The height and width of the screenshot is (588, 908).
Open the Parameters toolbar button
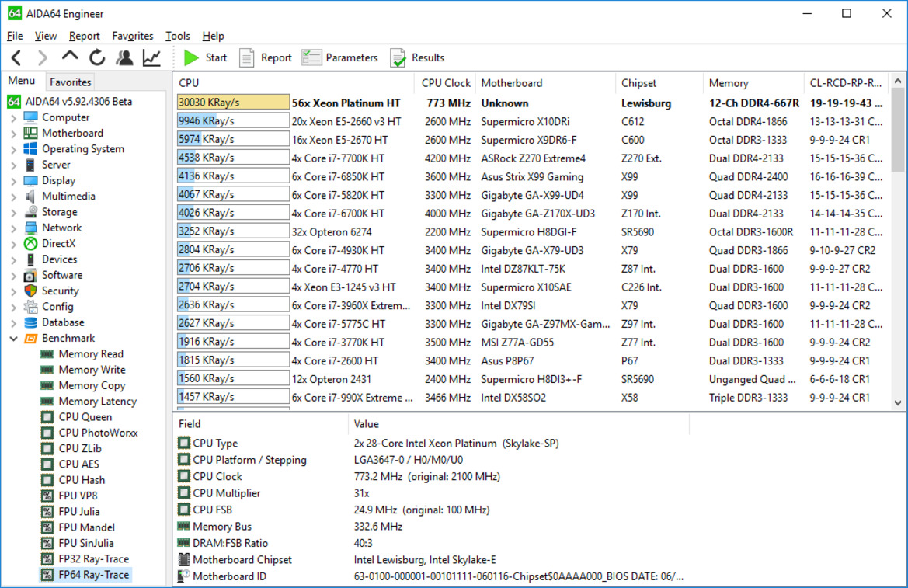[x=339, y=58]
